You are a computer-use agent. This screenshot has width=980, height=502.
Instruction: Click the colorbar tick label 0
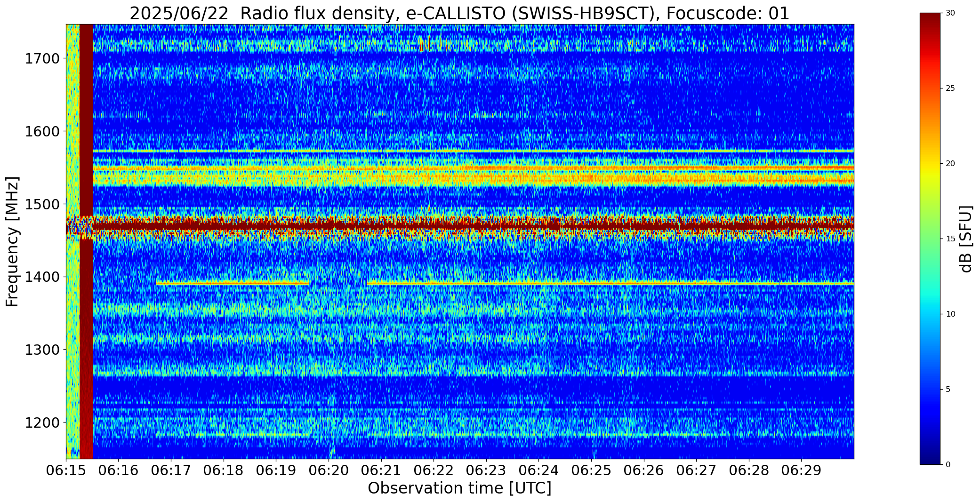[948, 465]
